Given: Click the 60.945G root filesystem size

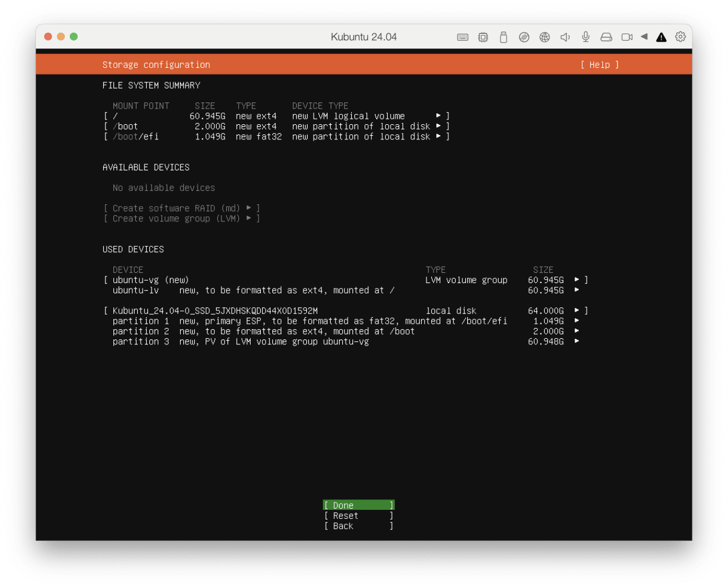Looking at the screenshot, I should (207, 116).
